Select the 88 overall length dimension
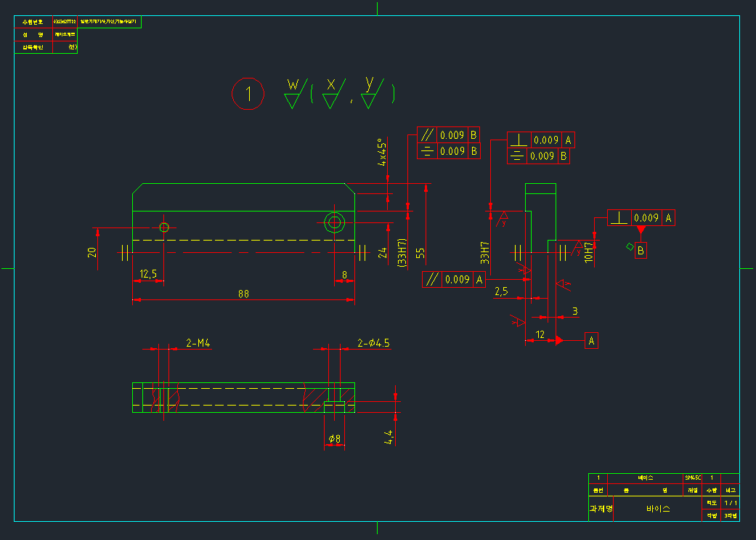The height and width of the screenshot is (540, 756). pyautogui.click(x=243, y=294)
